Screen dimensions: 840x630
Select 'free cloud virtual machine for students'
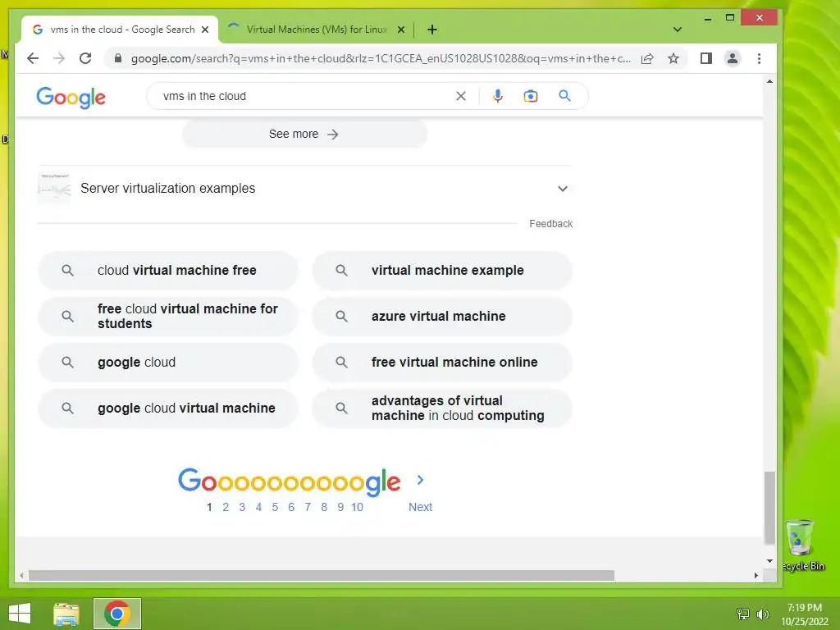coord(167,316)
